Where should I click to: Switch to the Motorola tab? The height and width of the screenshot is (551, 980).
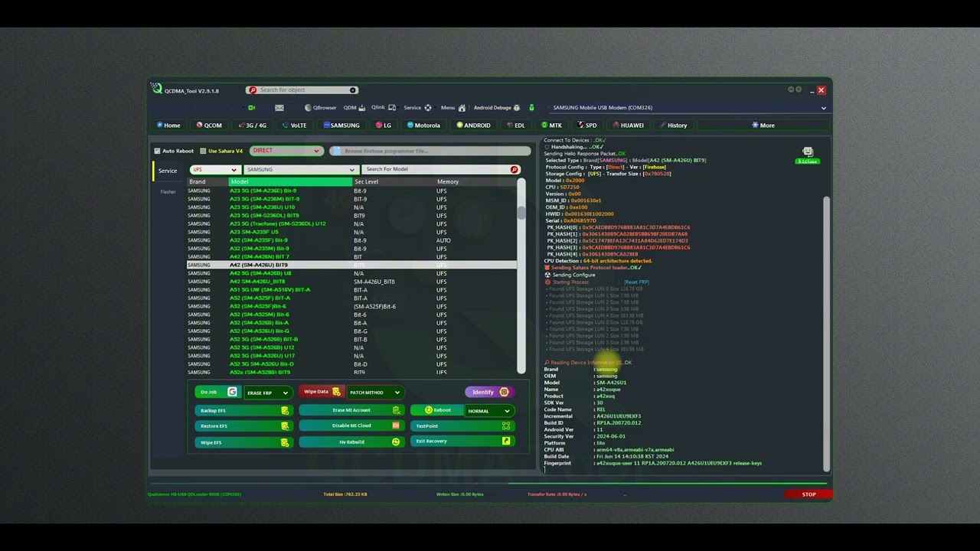424,126
